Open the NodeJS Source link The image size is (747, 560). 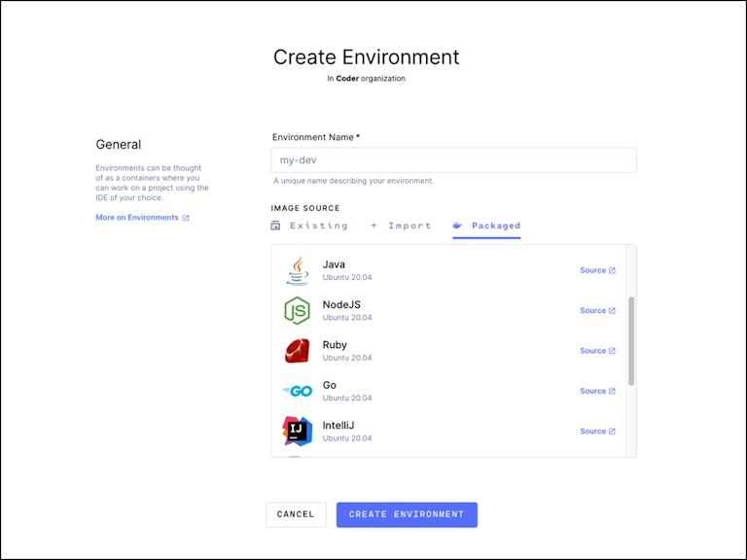597,310
